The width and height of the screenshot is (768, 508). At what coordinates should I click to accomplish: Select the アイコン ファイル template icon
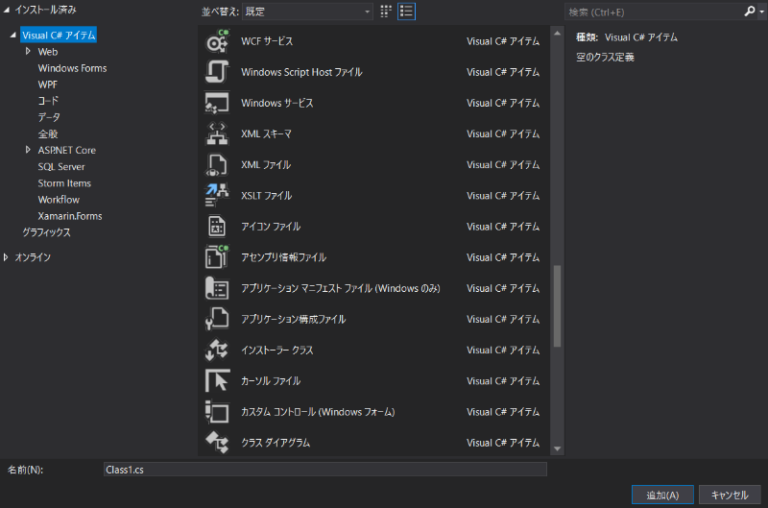[x=217, y=226]
